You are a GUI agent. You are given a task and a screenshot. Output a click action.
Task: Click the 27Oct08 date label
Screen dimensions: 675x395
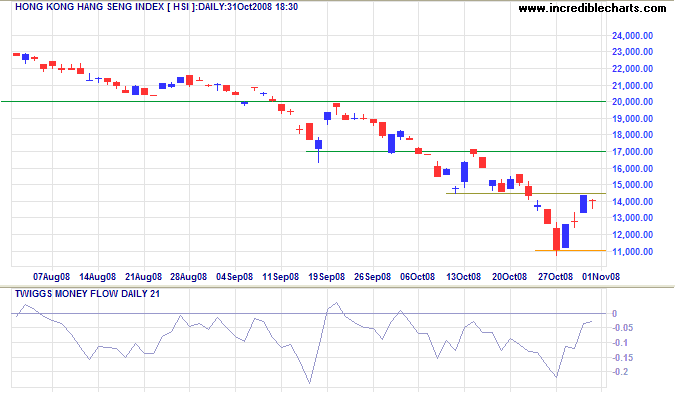556,277
